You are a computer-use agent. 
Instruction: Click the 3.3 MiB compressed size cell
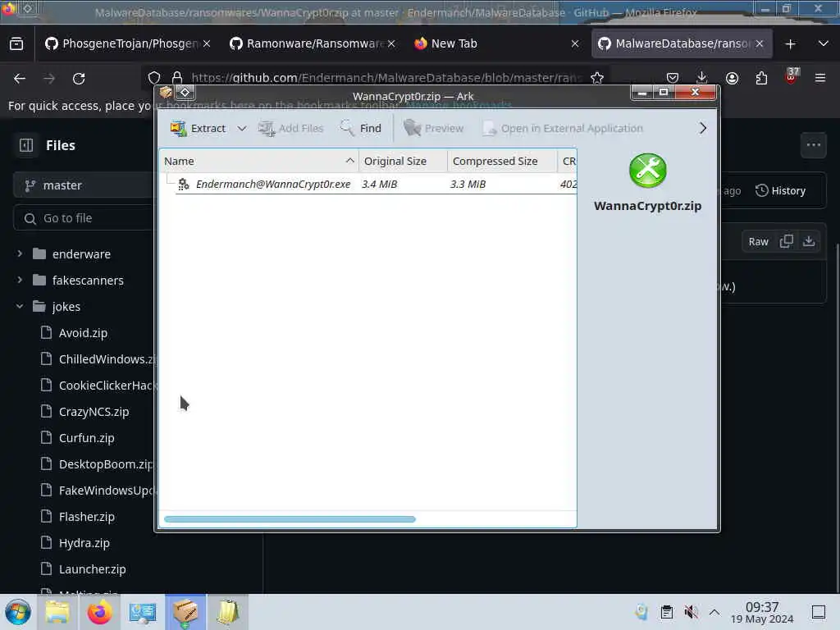tap(468, 185)
